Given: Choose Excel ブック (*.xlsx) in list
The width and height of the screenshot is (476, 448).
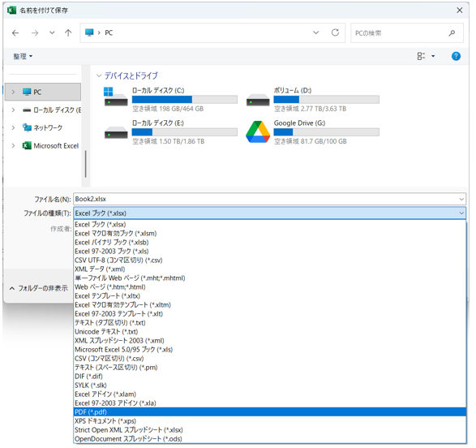Looking at the screenshot, I should point(270,225).
